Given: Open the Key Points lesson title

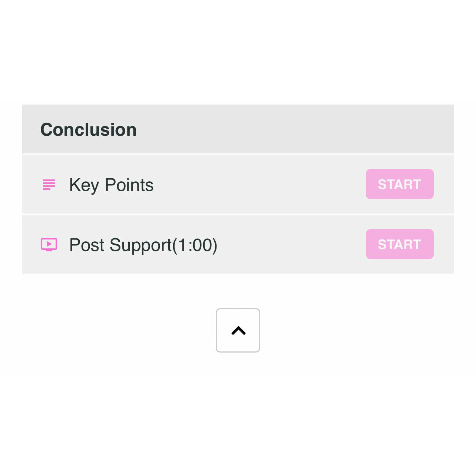Looking at the screenshot, I should [111, 185].
